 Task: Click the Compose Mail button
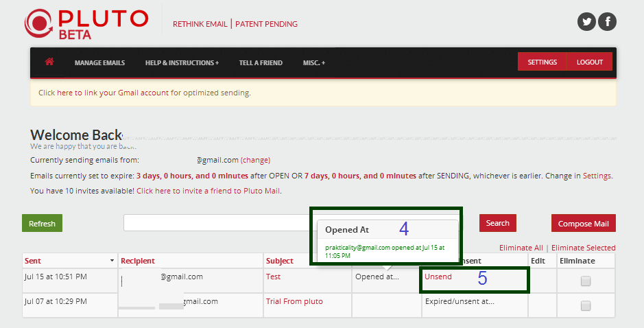[583, 223]
